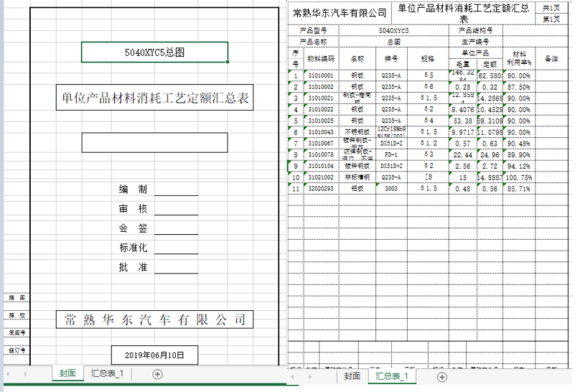Screen dimensions: 580x392
Task: Select grade cell 3003
Action: tap(391, 189)
